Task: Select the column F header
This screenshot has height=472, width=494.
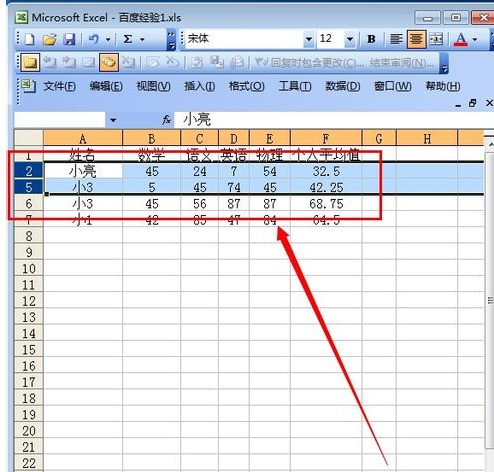Action: [326, 138]
